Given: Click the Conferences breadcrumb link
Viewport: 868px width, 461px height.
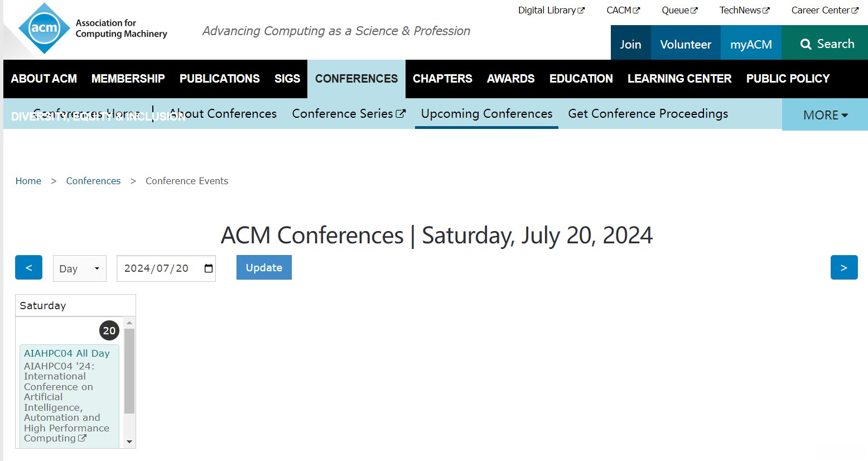Looking at the screenshot, I should point(93,181).
